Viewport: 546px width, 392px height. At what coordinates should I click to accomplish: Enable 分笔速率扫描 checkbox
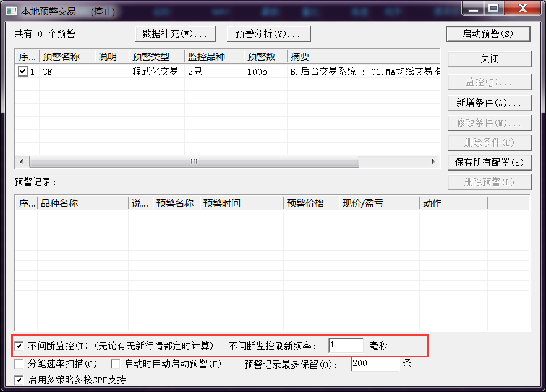(x=19, y=364)
